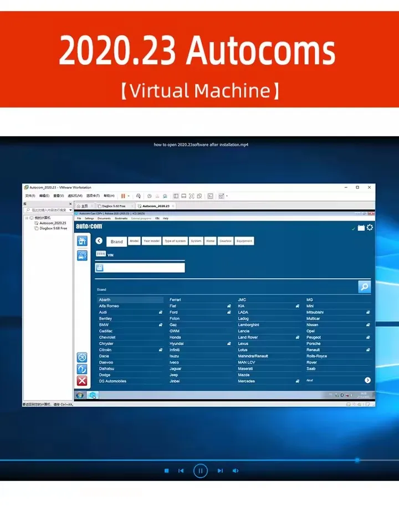Click the Windows Start orb in VM taskbar
Image resolution: width=399 pixels, height=532 pixels.
pyautogui.click(x=81, y=395)
